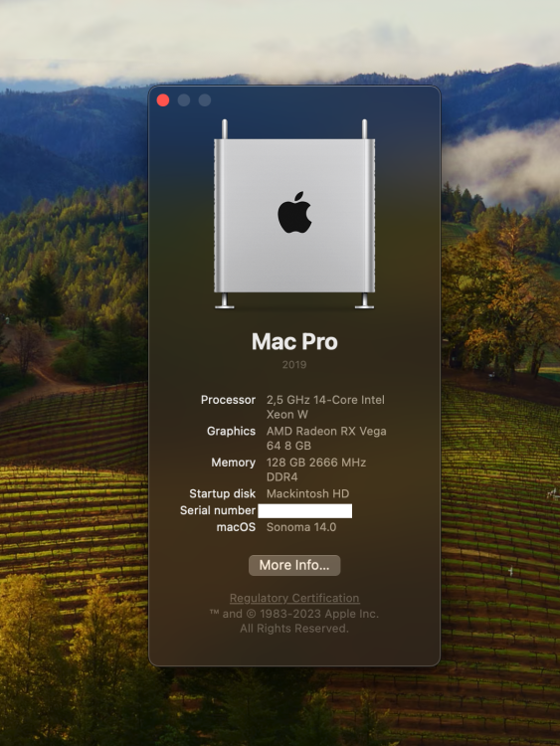Click the 2019 model year text

pos(294,365)
